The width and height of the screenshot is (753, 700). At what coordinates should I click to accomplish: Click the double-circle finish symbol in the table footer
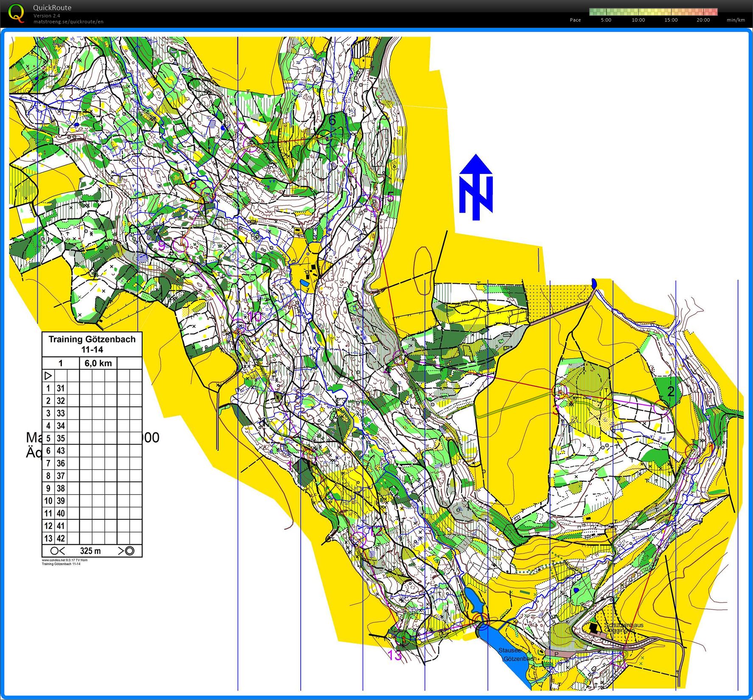tap(129, 551)
